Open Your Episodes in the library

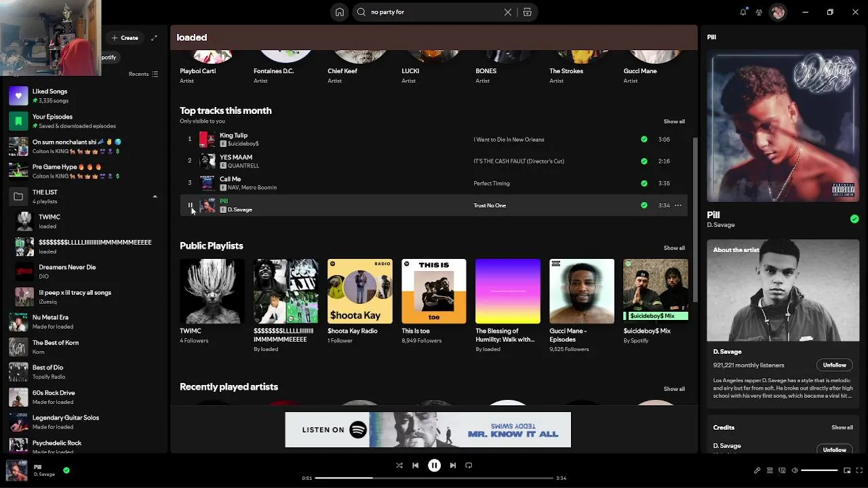(x=84, y=121)
